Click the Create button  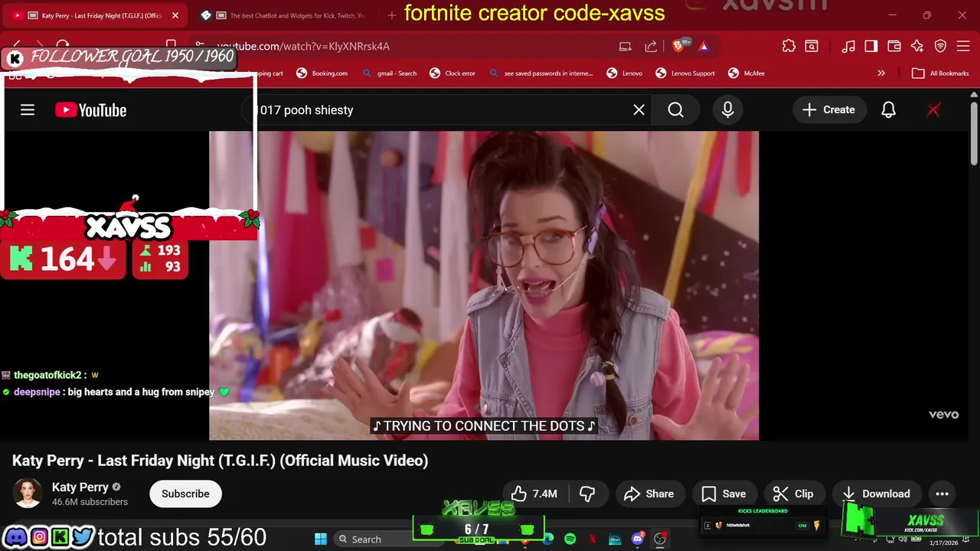coord(828,110)
